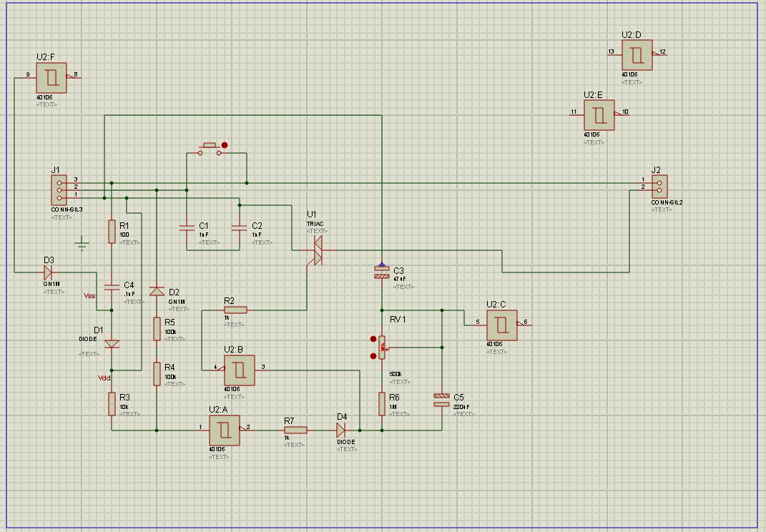This screenshot has height=532, width=766.
Task: Select resistor R7 body
Action: [x=295, y=430]
